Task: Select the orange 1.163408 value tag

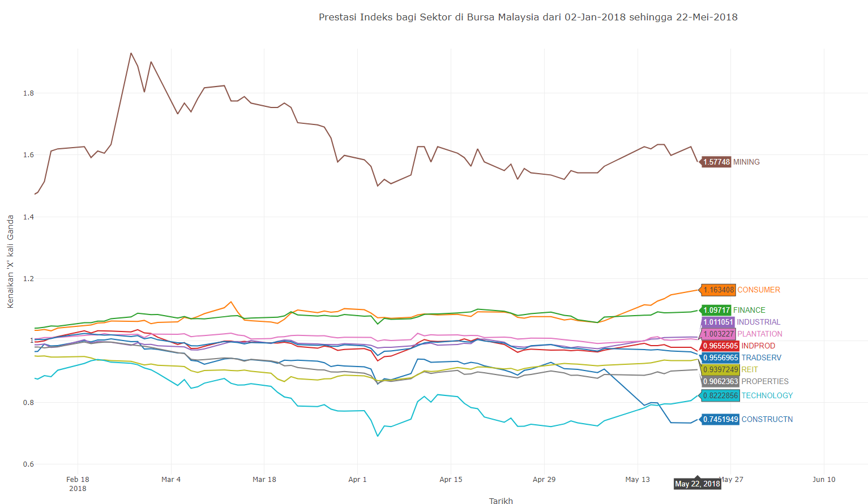Action: click(x=719, y=290)
